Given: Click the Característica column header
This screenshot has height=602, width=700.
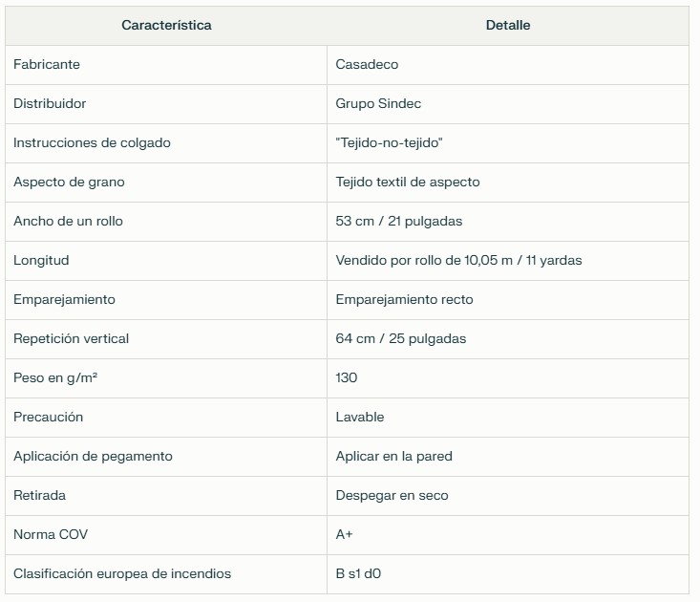Looking at the screenshot, I should click(166, 26).
